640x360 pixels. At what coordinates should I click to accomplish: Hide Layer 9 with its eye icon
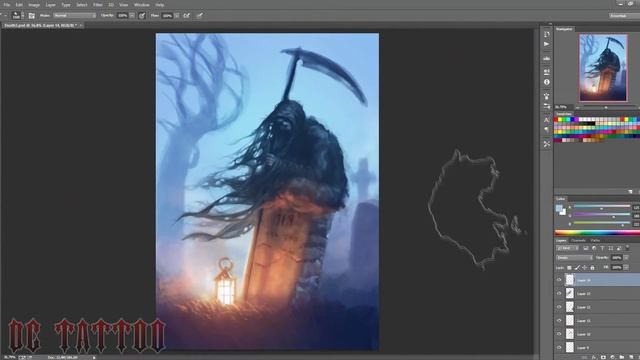[x=559, y=347]
